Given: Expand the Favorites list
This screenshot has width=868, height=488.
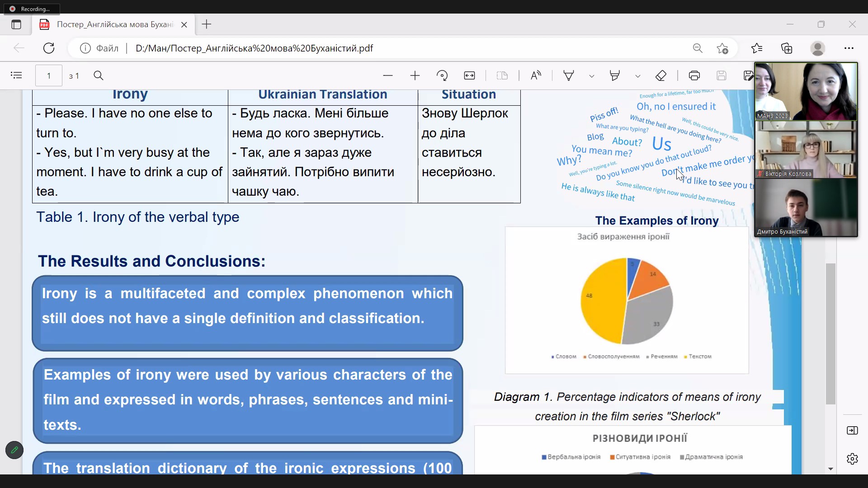Looking at the screenshot, I should 757,48.
